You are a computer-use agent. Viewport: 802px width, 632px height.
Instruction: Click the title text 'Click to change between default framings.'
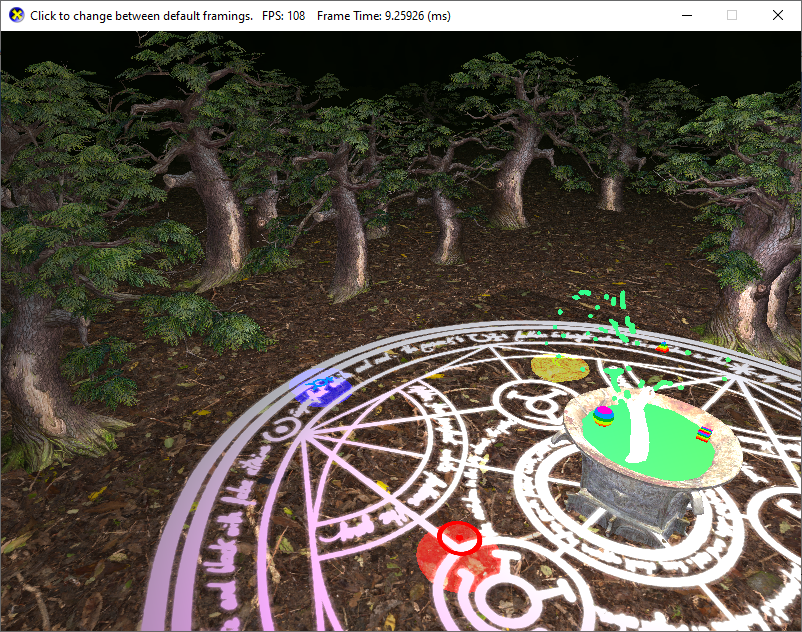tap(142, 16)
